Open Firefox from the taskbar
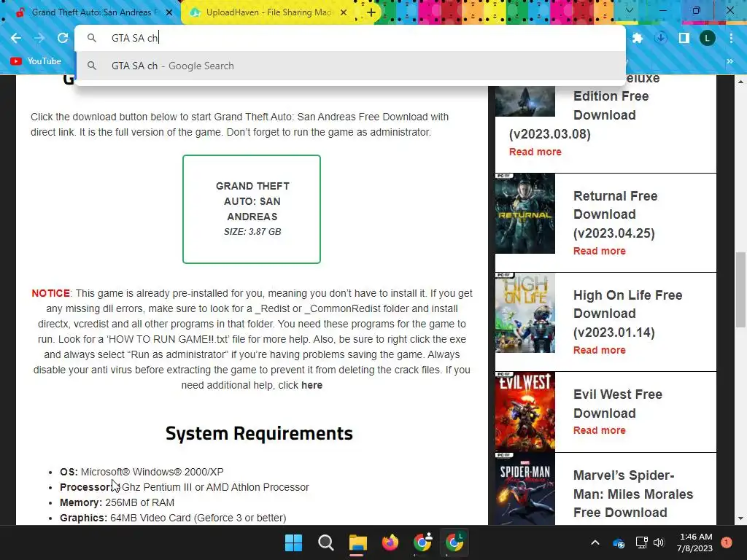 [x=390, y=542]
